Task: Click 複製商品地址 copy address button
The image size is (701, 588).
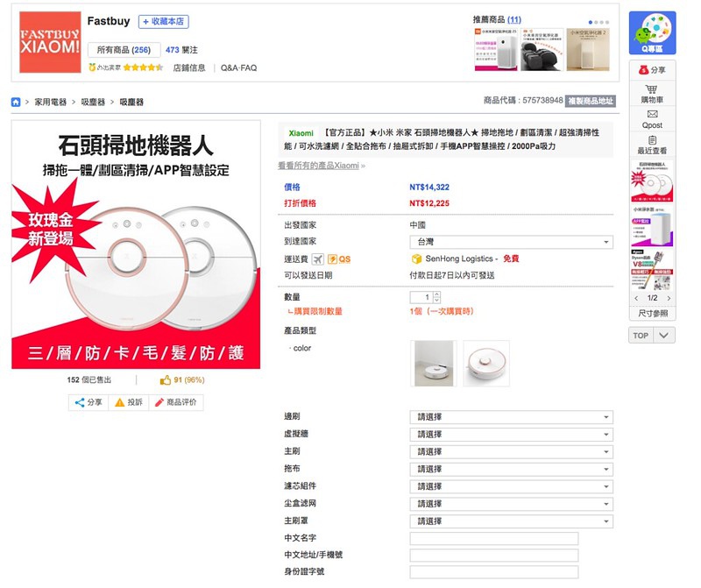Action: pos(590,101)
